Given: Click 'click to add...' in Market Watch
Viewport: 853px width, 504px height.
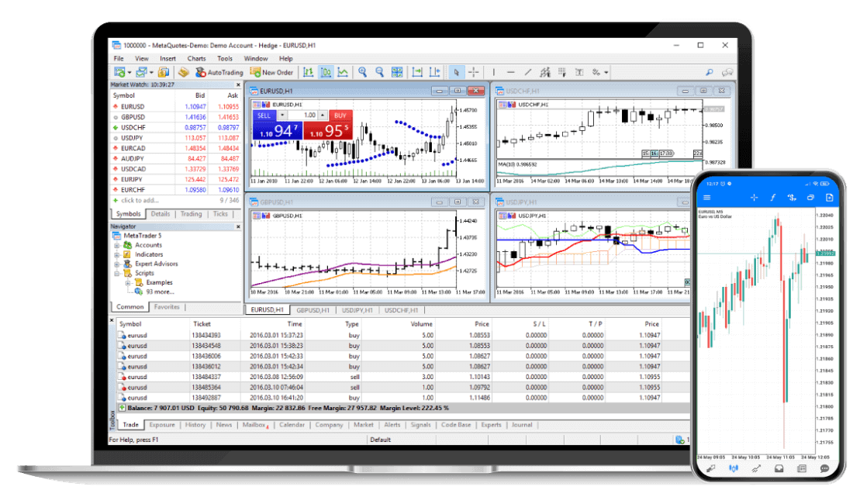Looking at the screenshot, I should [x=140, y=201].
